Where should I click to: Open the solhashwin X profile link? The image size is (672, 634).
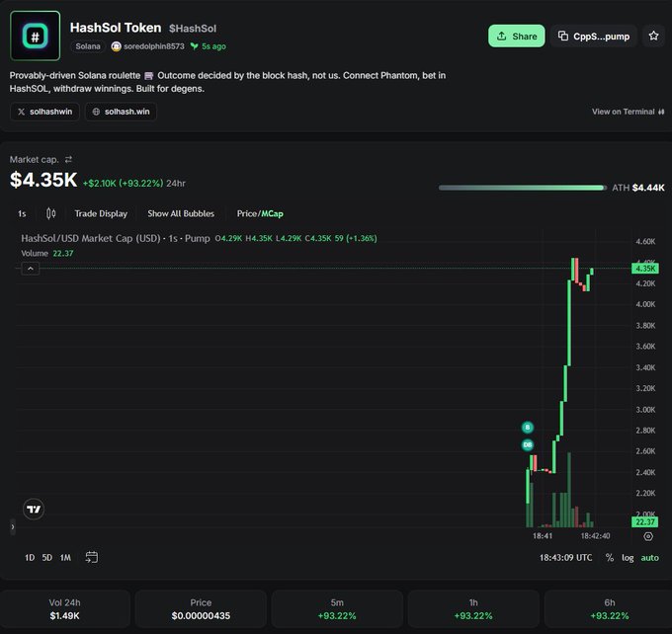[44, 112]
